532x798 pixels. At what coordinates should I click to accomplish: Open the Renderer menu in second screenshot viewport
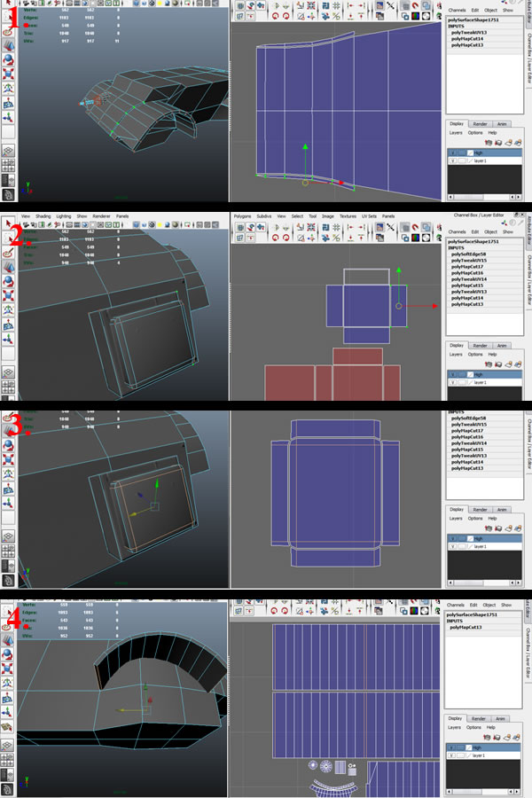coord(101,216)
